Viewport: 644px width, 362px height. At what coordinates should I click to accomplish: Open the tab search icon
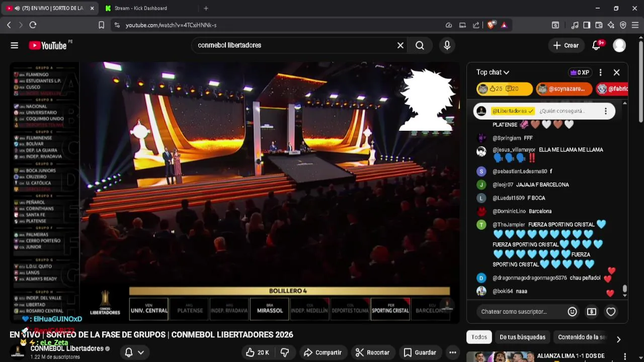[x=555, y=25]
